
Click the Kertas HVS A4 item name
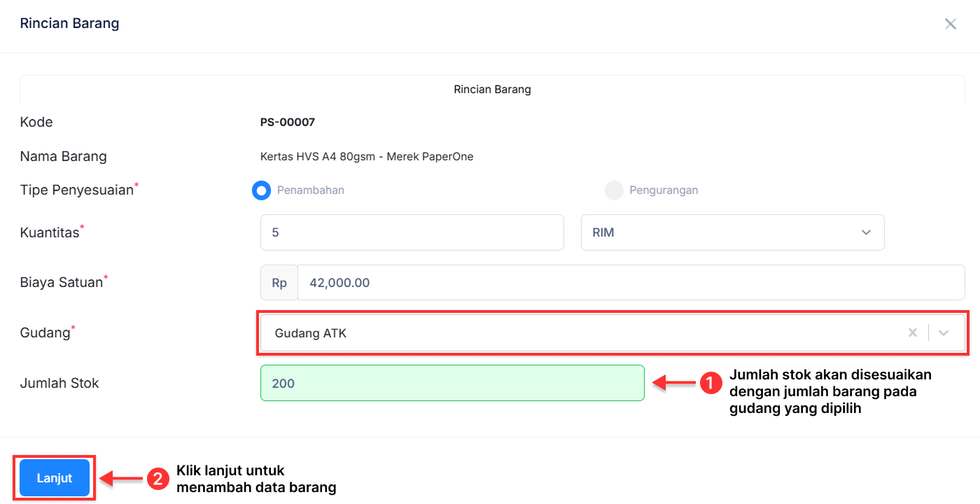click(x=367, y=157)
